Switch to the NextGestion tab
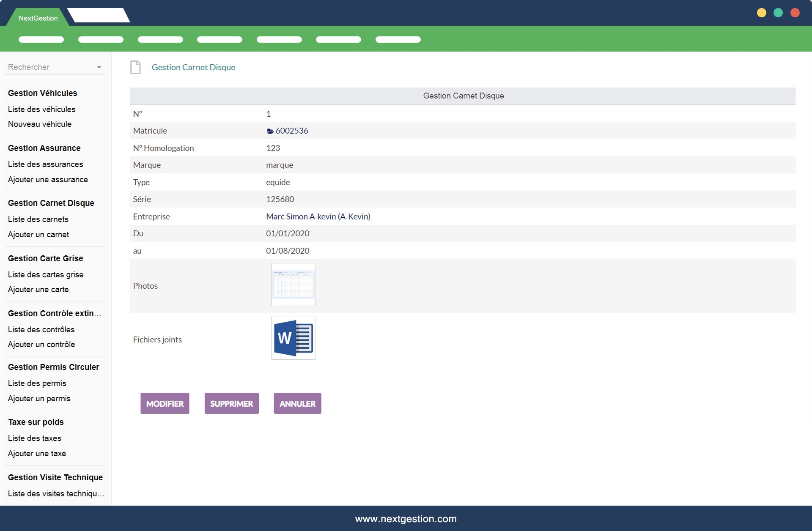Image resolution: width=812 pixels, height=531 pixels. pyautogui.click(x=38, y=18)
